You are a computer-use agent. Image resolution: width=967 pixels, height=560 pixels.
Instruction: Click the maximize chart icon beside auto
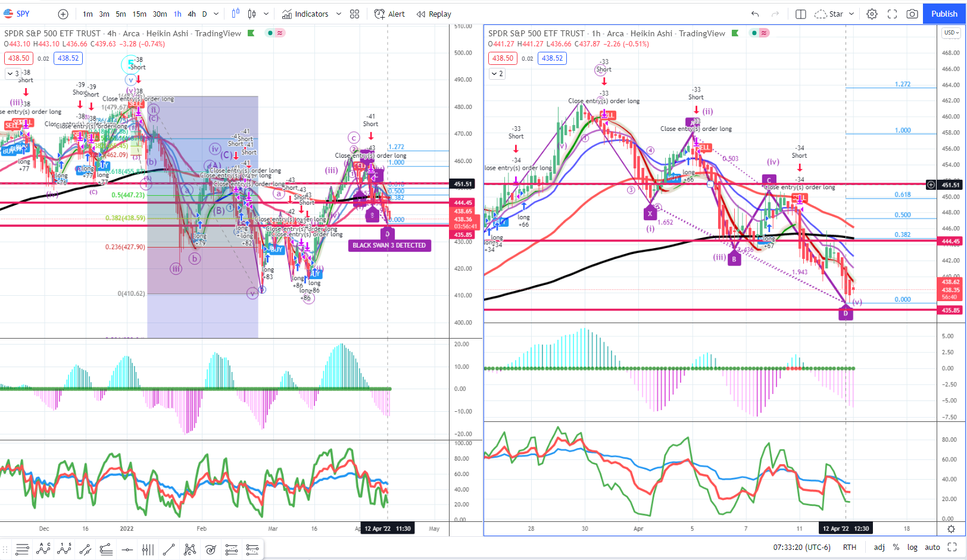pos(952,547)
